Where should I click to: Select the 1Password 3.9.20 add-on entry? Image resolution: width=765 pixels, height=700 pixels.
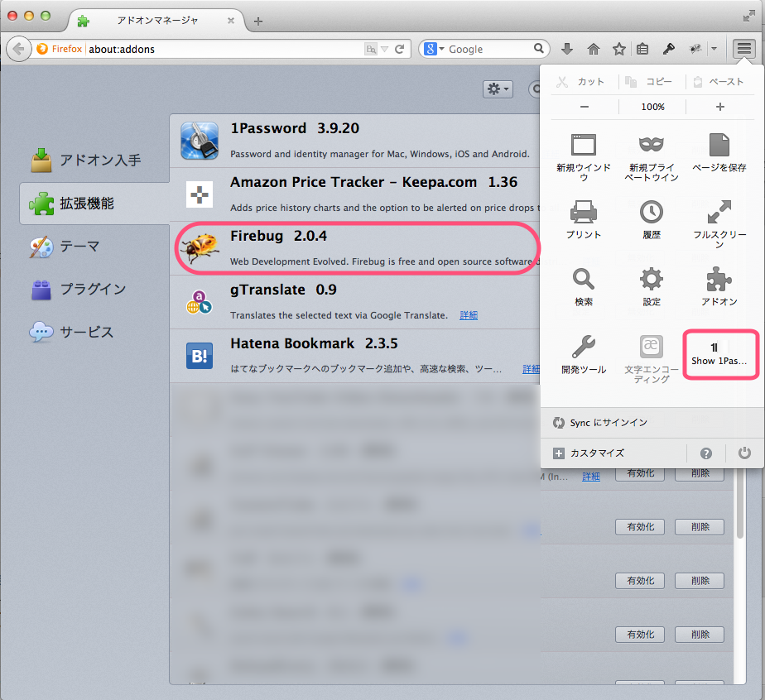pos(354,141)
